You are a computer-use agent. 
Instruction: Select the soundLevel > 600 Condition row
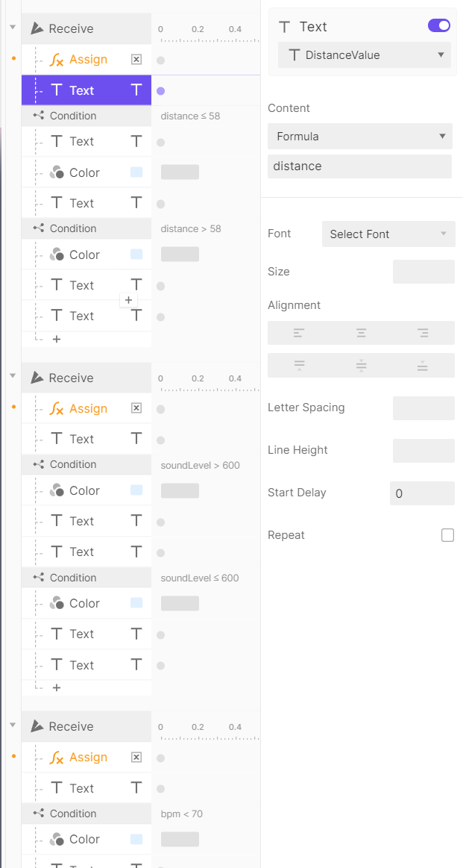pos(73,464)
